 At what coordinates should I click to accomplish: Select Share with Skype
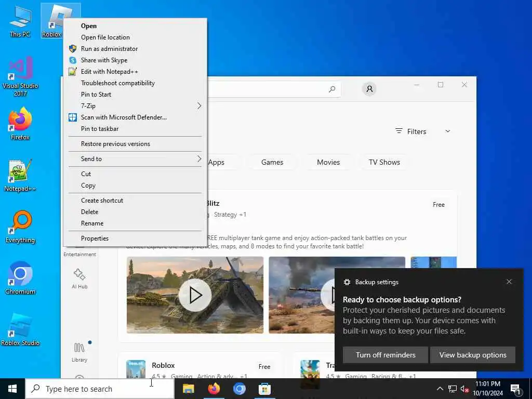(135, 60)
